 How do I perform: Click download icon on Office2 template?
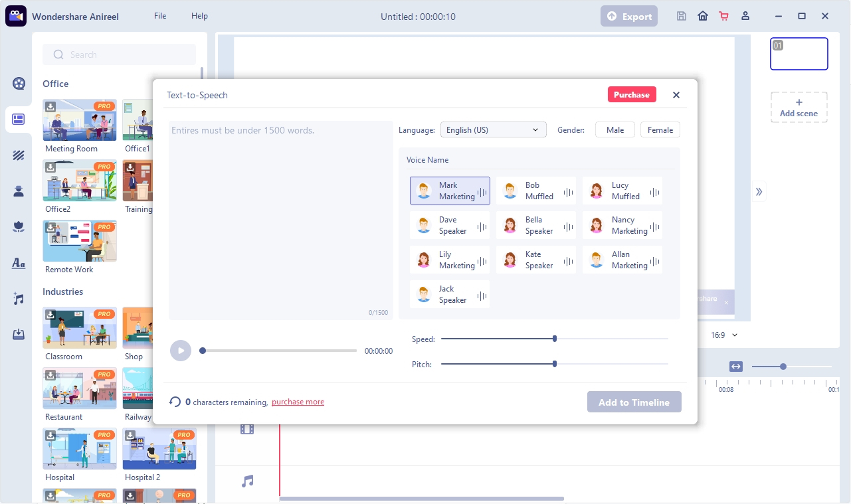tap(50, 167)
